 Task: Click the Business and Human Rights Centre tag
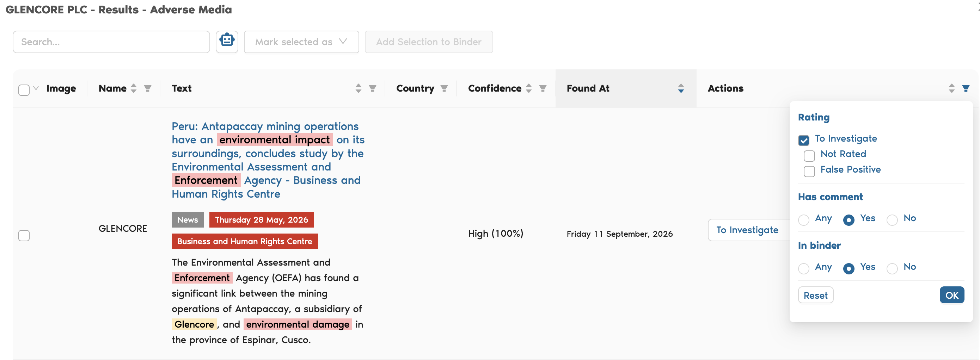click(x=245, y=241)
